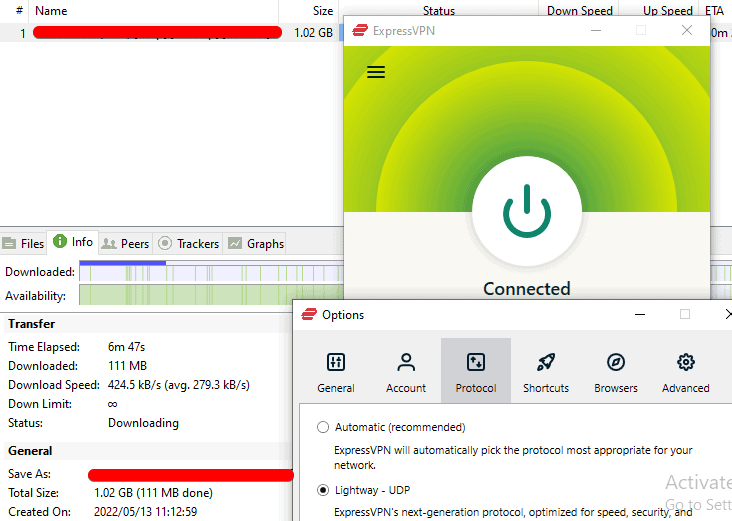Sort torrents by ETA column header
The height and width of the screenshot is (521, 732).
714,10
